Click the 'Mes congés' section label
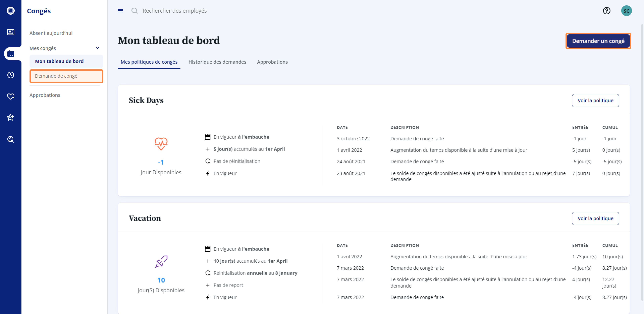This screenshot has width=644, height=314. [43, 48]
